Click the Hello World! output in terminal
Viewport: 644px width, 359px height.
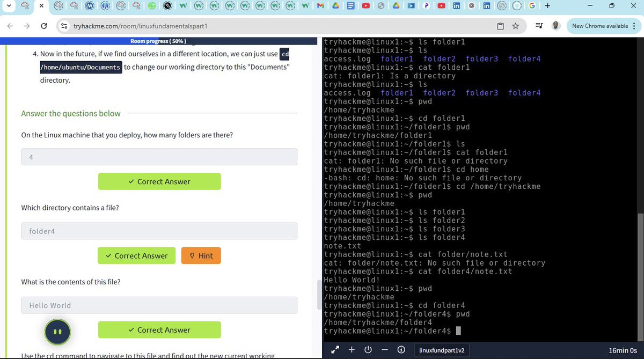tap(352, 280)
